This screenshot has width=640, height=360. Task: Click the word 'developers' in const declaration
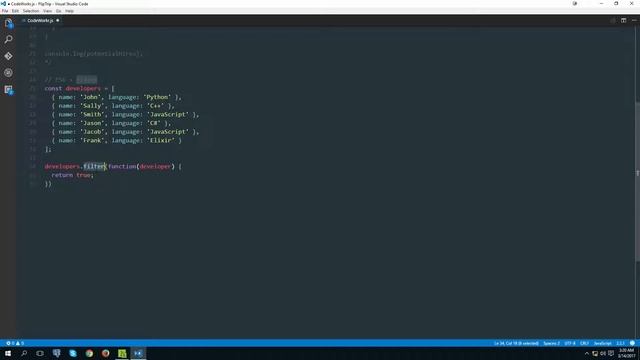(x=83, y=88)
